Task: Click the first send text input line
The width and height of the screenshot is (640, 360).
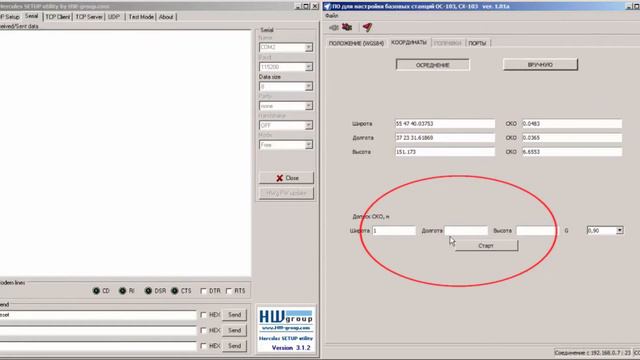Action: (98, 315)
